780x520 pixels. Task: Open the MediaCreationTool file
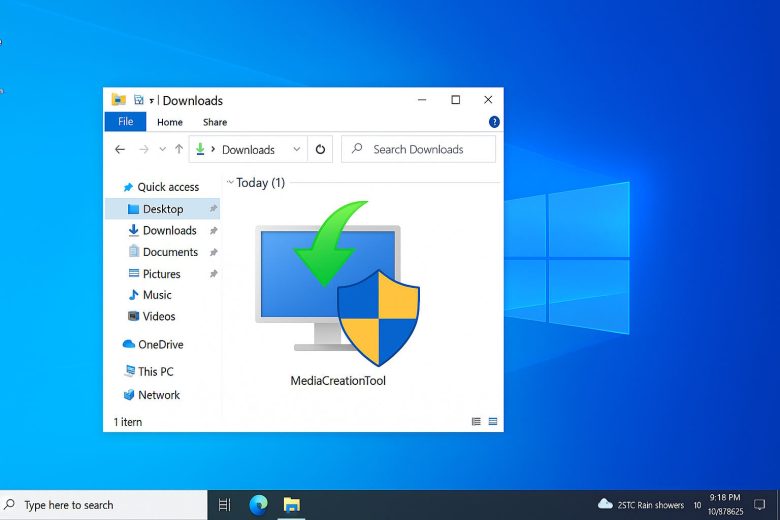click(337, 300)
